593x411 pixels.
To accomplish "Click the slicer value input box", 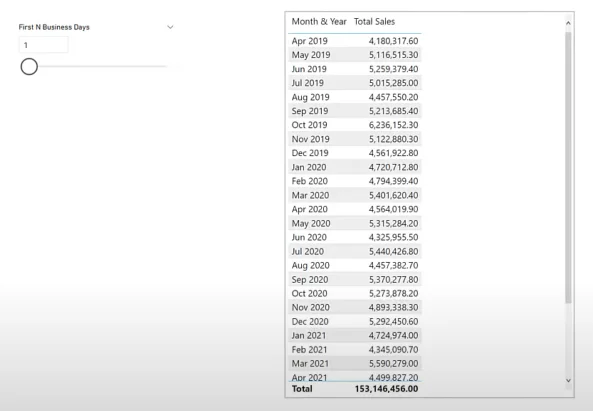I will pos(43,45).
